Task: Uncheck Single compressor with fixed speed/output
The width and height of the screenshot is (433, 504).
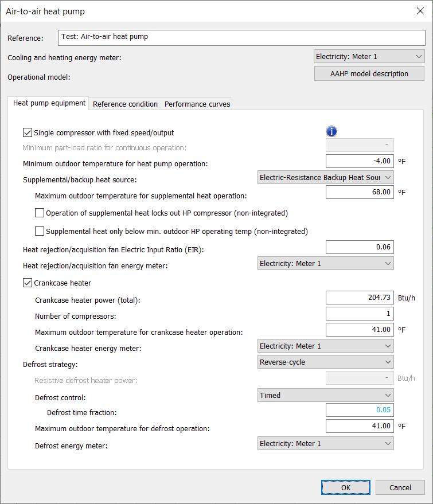Action: click(x=28, y=132)
